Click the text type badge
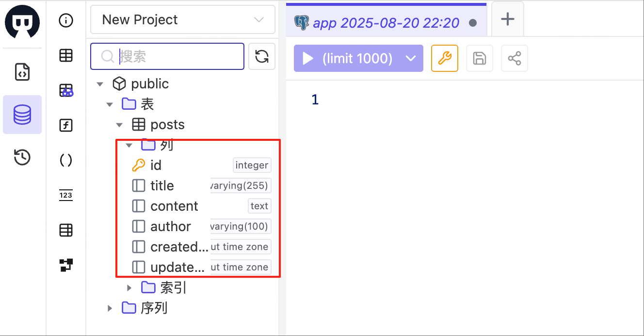The image size is (644, 336). click(x=259, y=206)
